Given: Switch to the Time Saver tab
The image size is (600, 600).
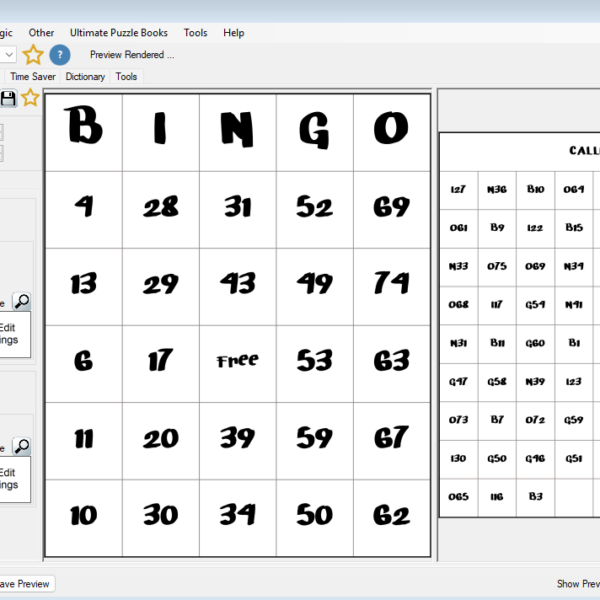Looking at the screenshot, I should 33,76.
